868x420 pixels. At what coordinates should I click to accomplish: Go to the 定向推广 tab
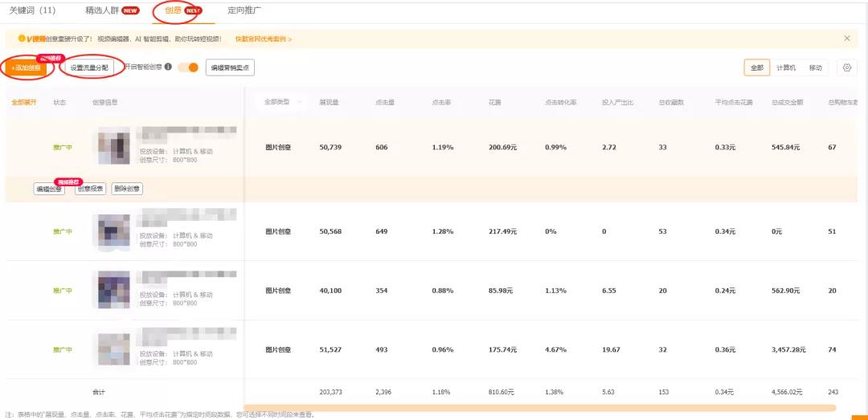pos(244,11)
